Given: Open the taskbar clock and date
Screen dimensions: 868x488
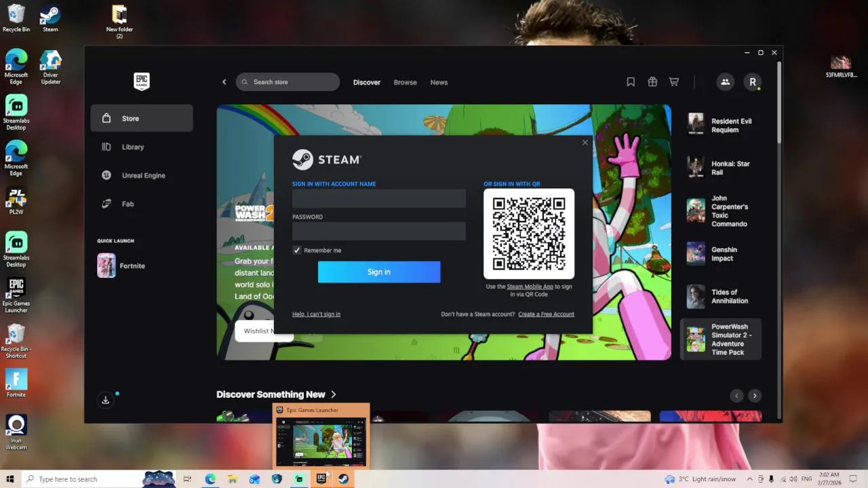Looking at the screenshot, I should pos(829,479).
